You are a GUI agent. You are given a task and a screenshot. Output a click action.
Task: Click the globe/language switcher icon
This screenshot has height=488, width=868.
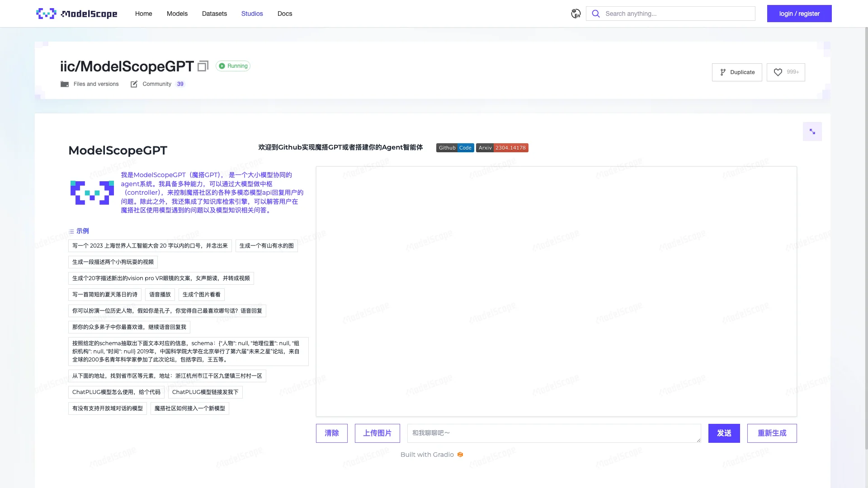click(576, 13)
